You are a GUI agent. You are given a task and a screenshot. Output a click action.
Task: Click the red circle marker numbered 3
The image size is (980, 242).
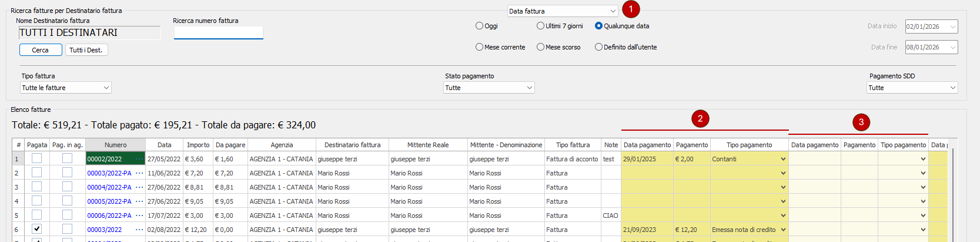coord(861,122)
